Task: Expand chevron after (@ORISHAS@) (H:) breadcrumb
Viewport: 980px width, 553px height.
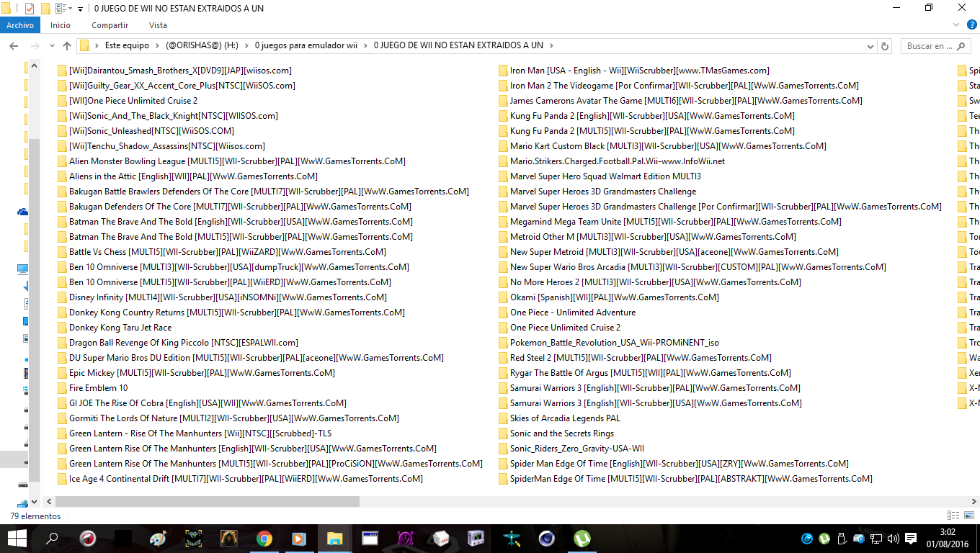Action: tap(246, 45)
